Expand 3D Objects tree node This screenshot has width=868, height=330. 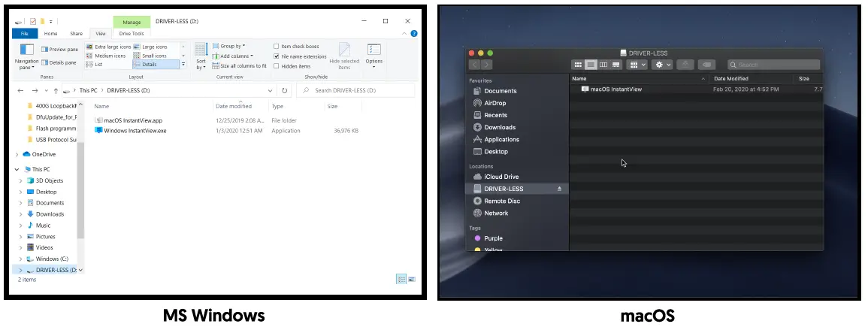[x=21, y=180]
